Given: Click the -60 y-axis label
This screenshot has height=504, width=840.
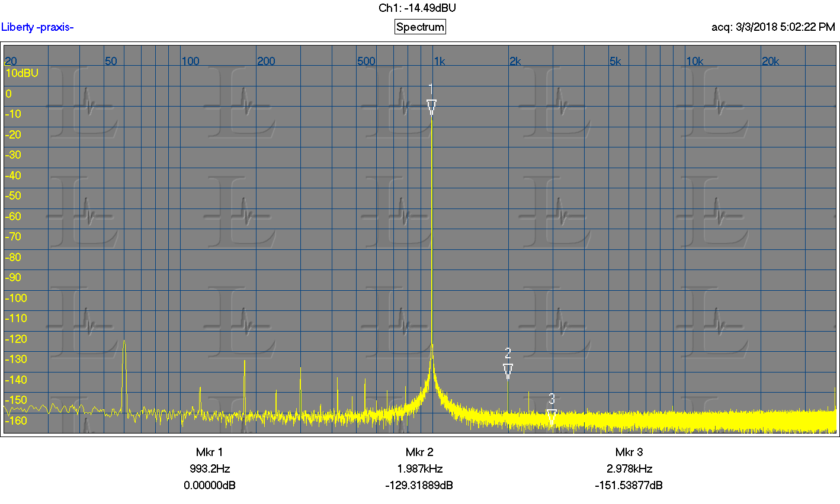Looking at the screenshot, I should [13, 217].
